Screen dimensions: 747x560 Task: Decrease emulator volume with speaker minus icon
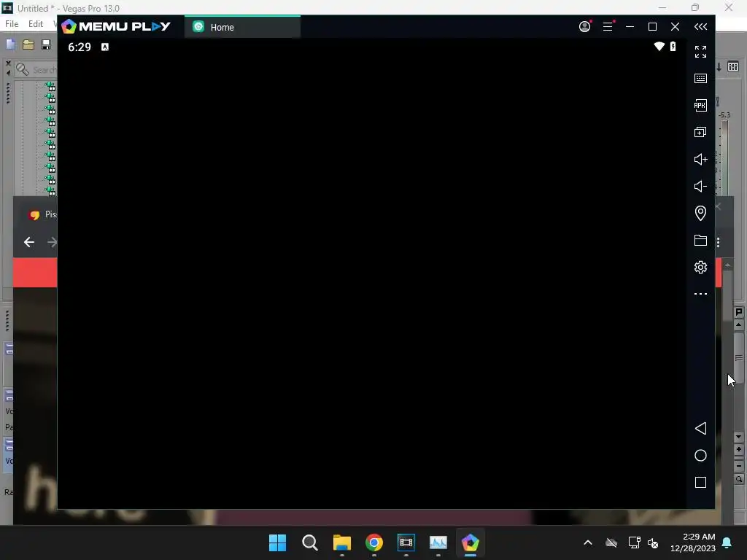(x=700, y=186)
